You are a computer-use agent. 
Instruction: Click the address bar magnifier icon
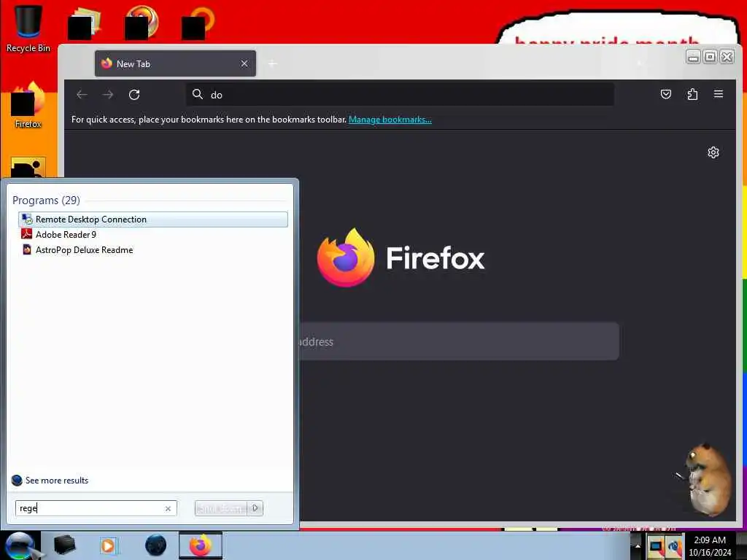[198, 94]
